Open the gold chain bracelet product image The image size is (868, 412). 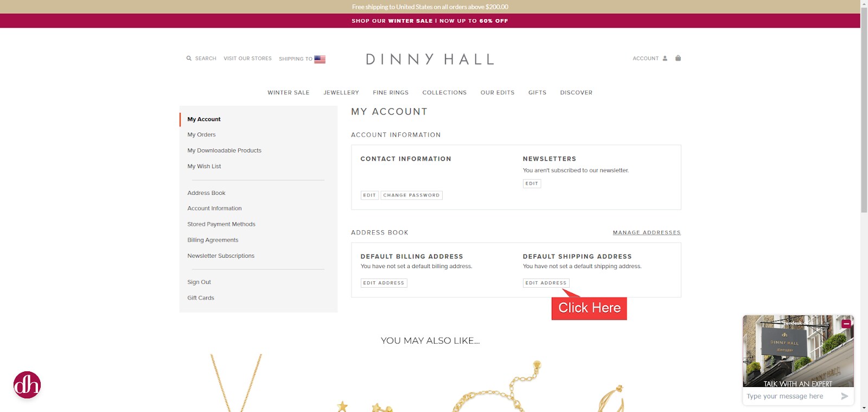(x=496, y=385)
